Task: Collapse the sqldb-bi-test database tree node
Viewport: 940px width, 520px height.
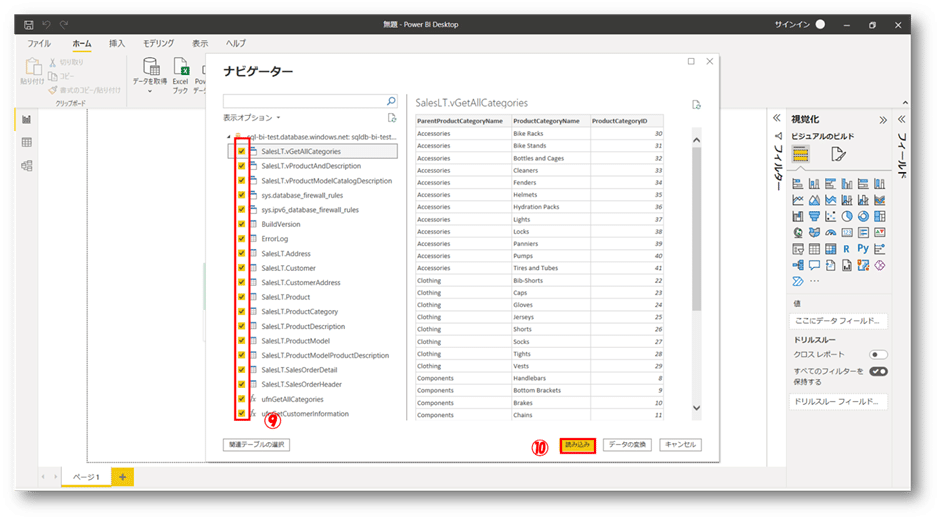Action: click(x=228, y=137)
